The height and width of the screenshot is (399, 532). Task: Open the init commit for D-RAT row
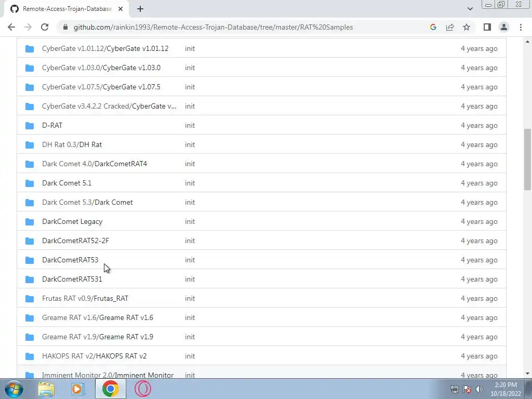[190, 126]
